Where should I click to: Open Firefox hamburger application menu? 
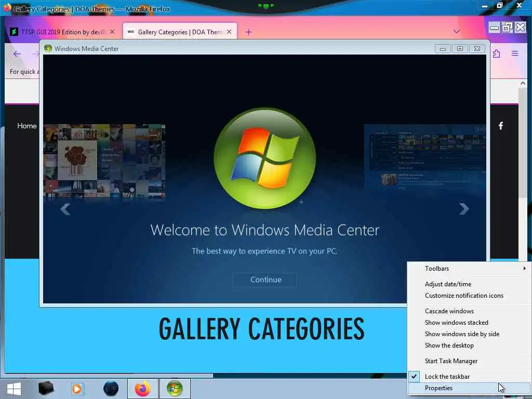click(x=515, y=54)
